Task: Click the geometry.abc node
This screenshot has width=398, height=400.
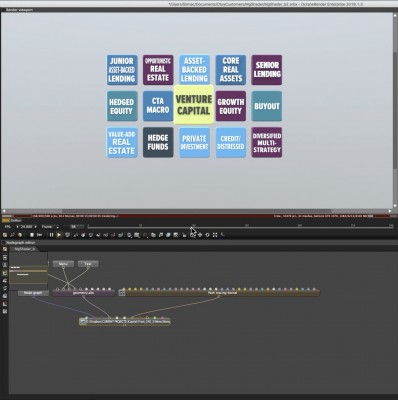Action: pos(83,293)
